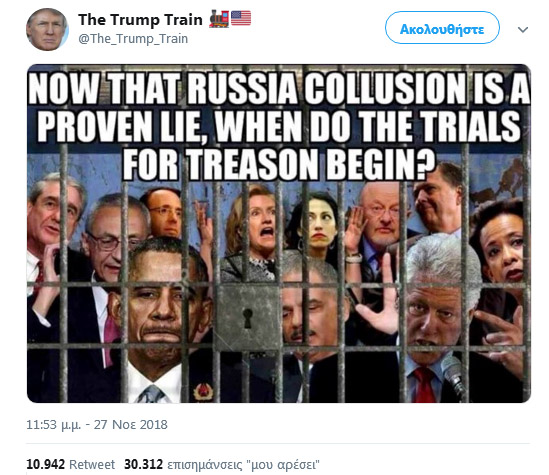
Task: View the 10.942 retweet count
Action: pyautogui.click(x=46, y=464)
